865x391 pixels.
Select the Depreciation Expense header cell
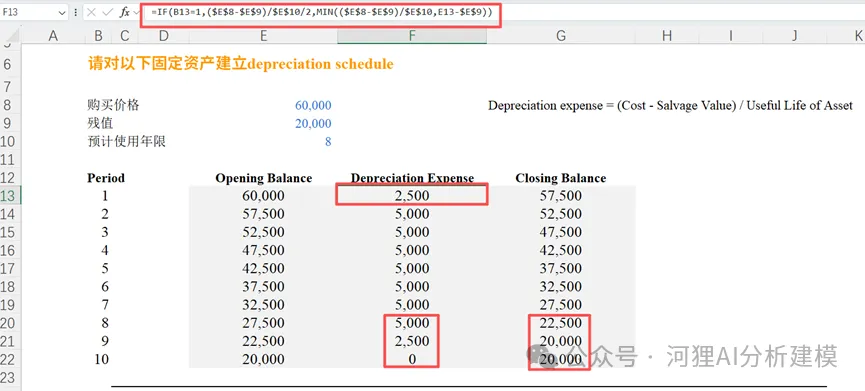(412, 178)
